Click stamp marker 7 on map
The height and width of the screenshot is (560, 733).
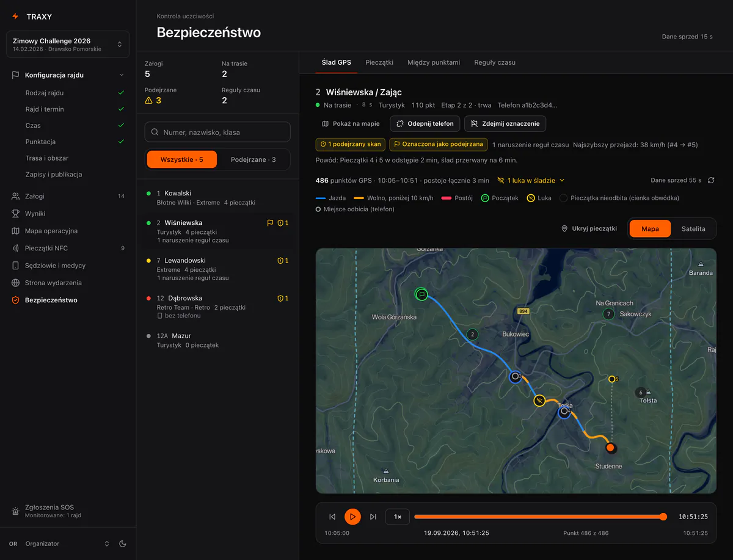[x=608, y=314]
